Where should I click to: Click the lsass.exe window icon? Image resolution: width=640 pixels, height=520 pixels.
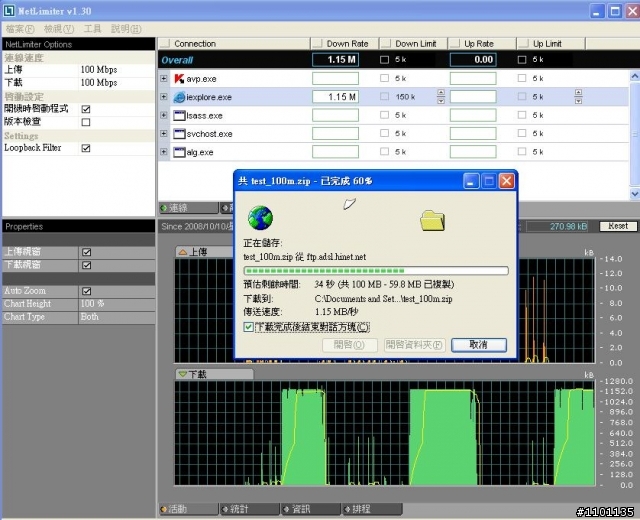pyautogui.click(x=179, y=116)
